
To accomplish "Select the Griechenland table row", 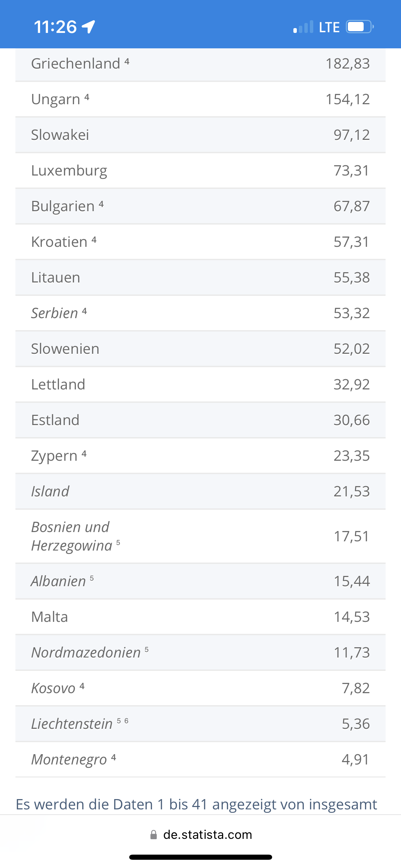I will click(x=200, y=64).
